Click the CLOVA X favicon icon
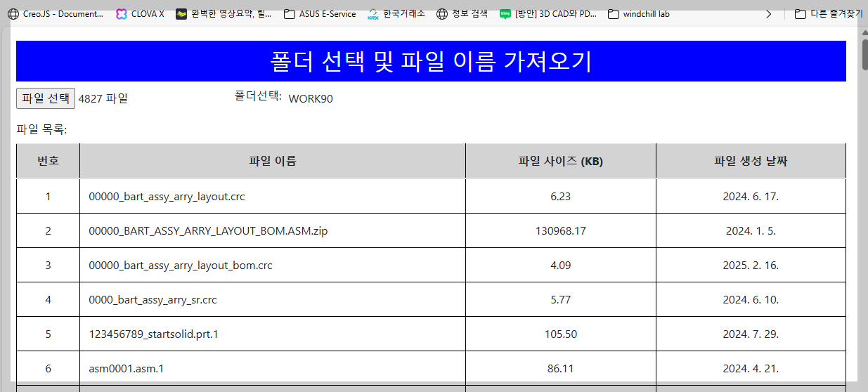This screenshot has height=392, width=868. (122, 14)
